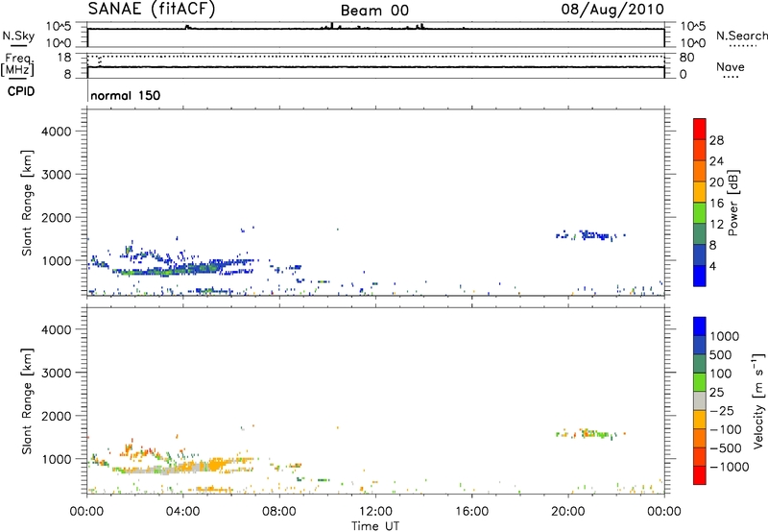Click the Freq. [MHz] axis label

17,64
